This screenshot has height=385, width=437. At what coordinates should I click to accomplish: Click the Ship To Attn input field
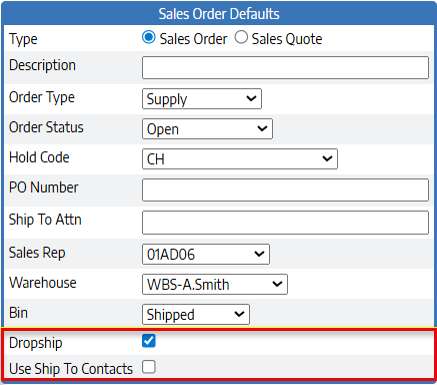[285, 222]
